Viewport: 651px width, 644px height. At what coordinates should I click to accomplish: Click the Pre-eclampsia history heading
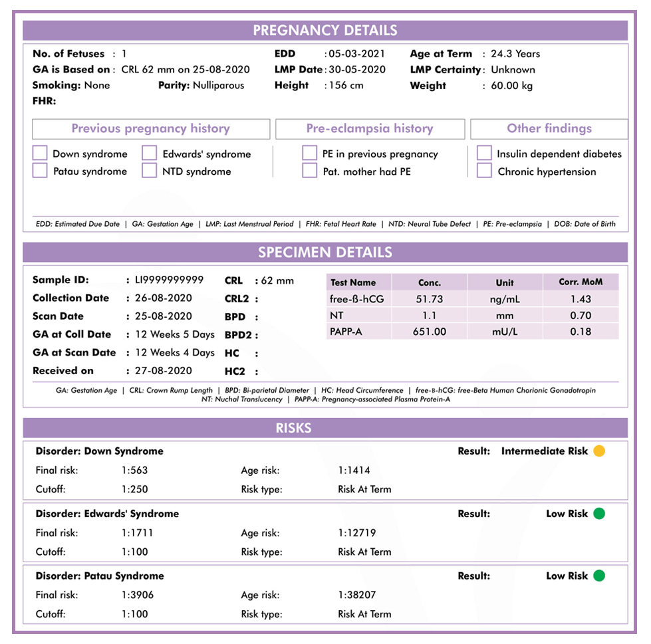coord(370,129)
